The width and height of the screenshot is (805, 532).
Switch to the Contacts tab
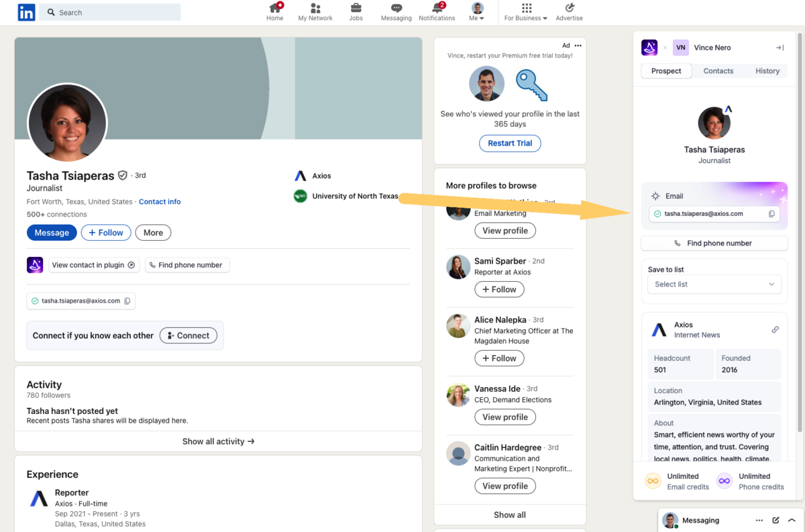[718, 71]
